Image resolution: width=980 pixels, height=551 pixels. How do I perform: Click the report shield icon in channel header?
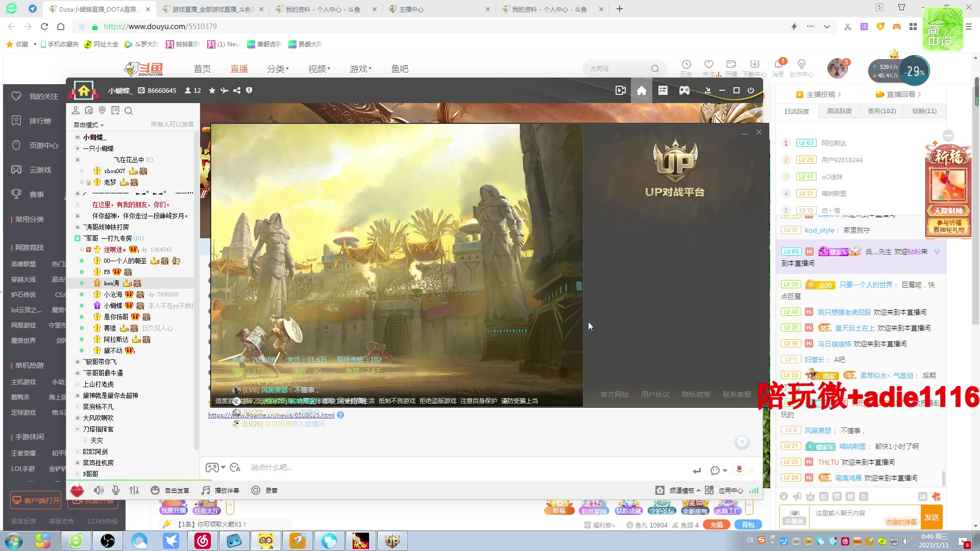[x=249, y=90]
